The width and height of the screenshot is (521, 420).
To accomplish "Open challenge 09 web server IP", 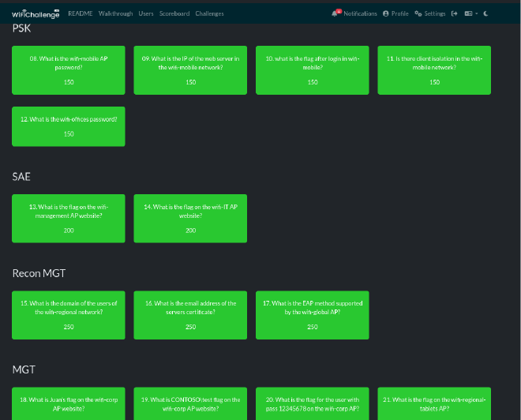I will (190, 70).
